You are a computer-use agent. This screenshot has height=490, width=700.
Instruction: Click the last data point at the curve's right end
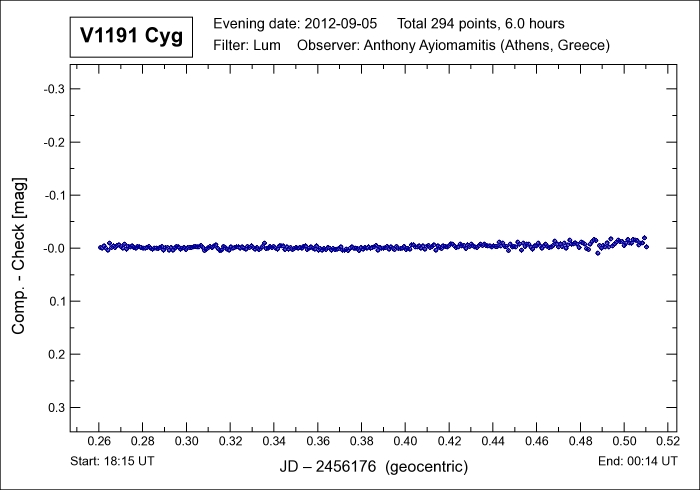point(647,246)
